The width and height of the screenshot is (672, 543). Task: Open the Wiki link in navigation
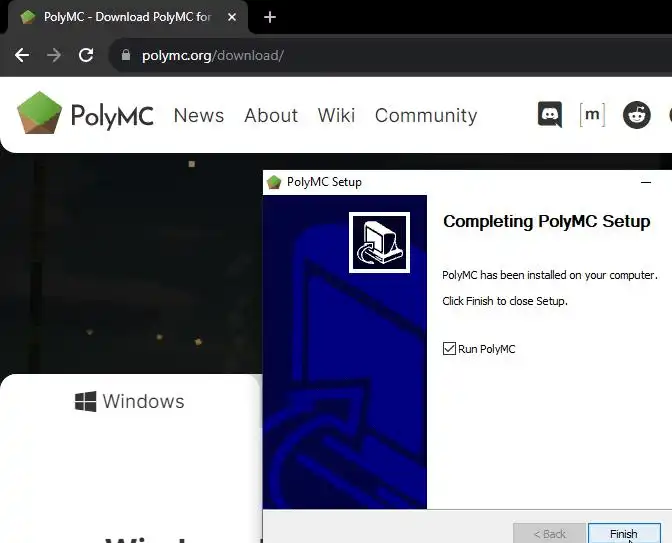[x=336, y=115]
